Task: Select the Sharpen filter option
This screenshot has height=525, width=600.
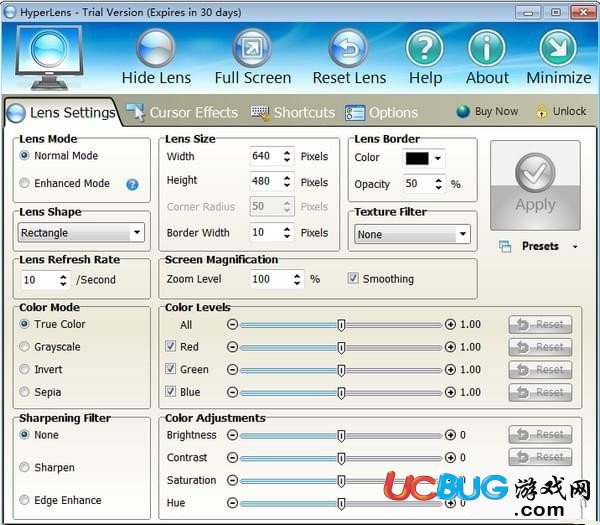Action: pos(24,467)
